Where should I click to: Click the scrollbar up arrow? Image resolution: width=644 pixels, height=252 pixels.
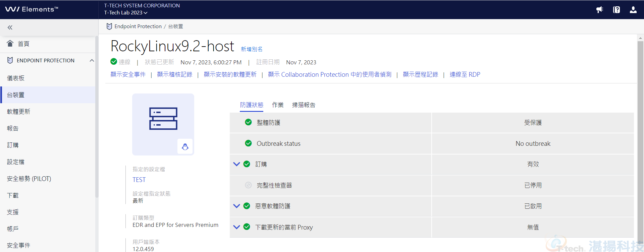click(x=640, y=38)
